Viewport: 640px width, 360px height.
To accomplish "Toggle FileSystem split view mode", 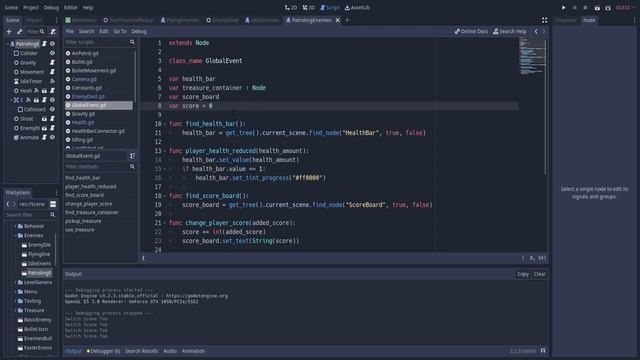I will 53,204.
